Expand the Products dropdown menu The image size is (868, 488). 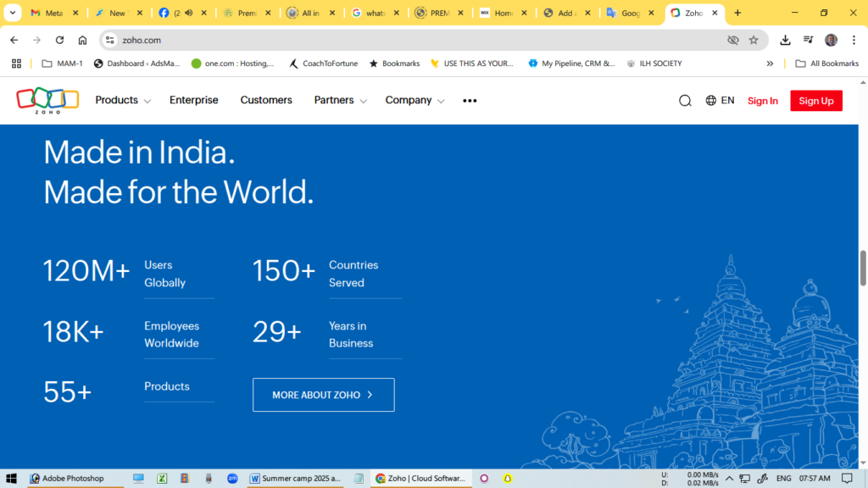123,100
